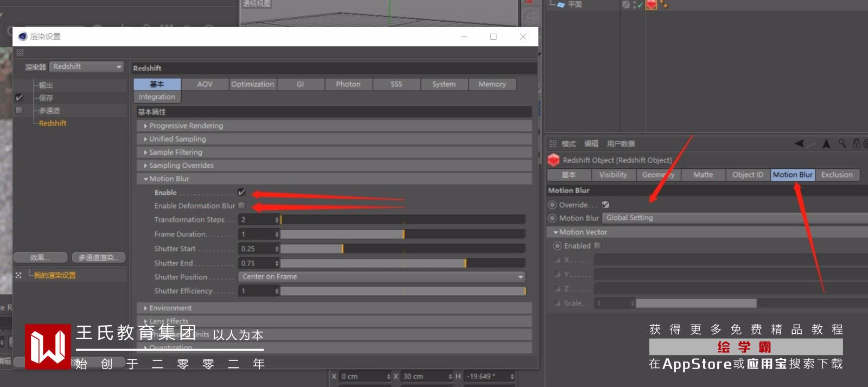Click the up arrow in Attribute Manager
The width and height of the screenshot is (868, 387).
click(826, 143)
